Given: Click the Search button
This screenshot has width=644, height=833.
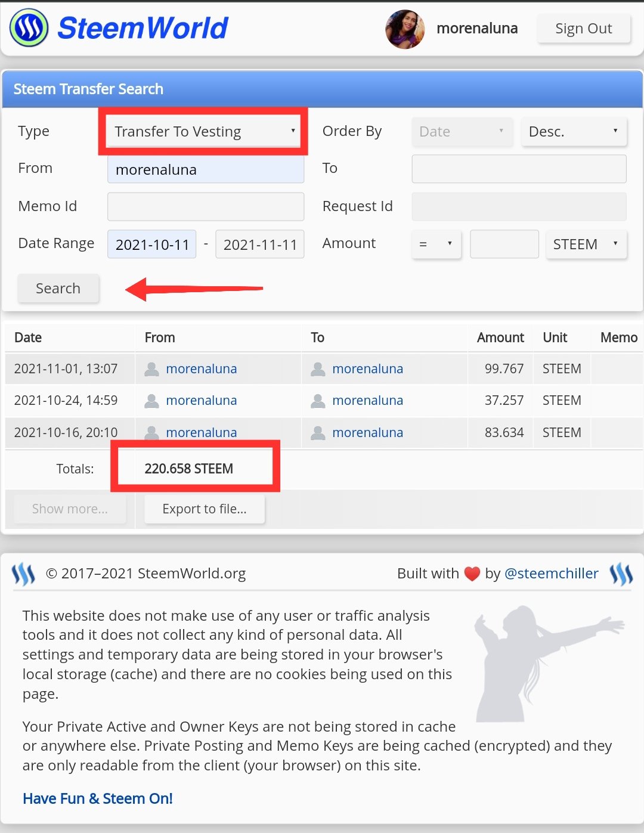Looking at the screenshot, I should click(58, 289).
